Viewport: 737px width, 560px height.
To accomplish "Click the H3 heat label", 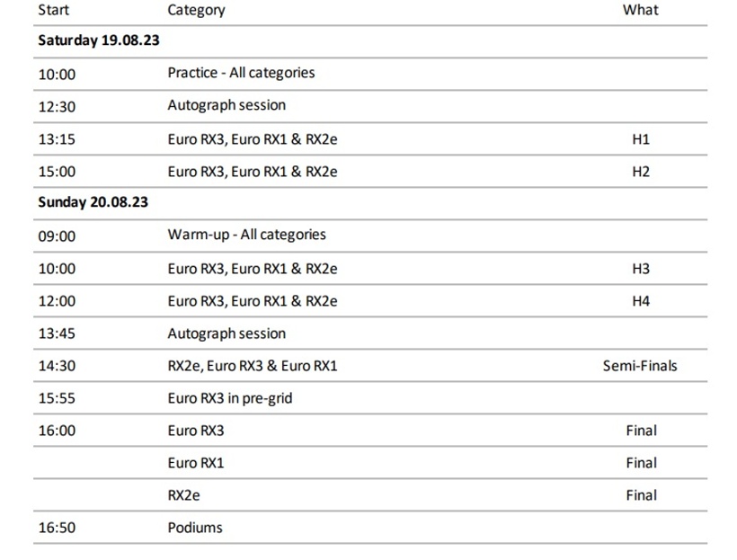I will coord(641,269).
